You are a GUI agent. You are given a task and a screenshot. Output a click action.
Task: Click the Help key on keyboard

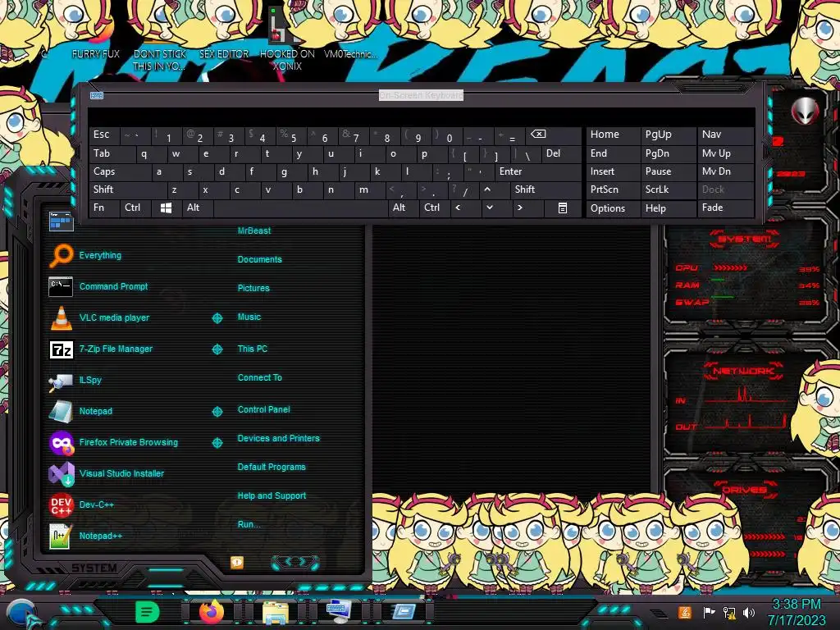(668, 208)
